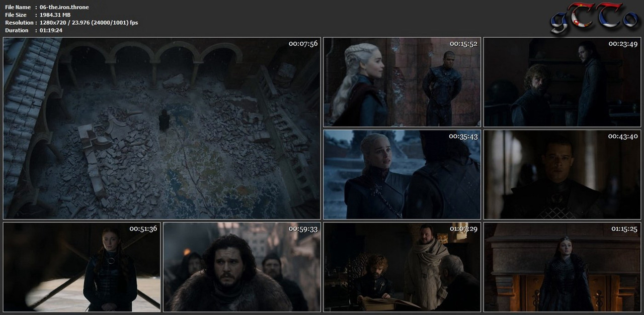This screenshot has width=644, height=315.
Task: Click the File Name label
Action: [x=18, y=7]
